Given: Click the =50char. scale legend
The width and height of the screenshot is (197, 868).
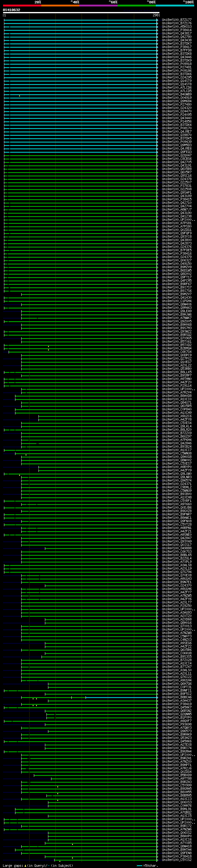Looking at the screenshot, I should (147, 866).
